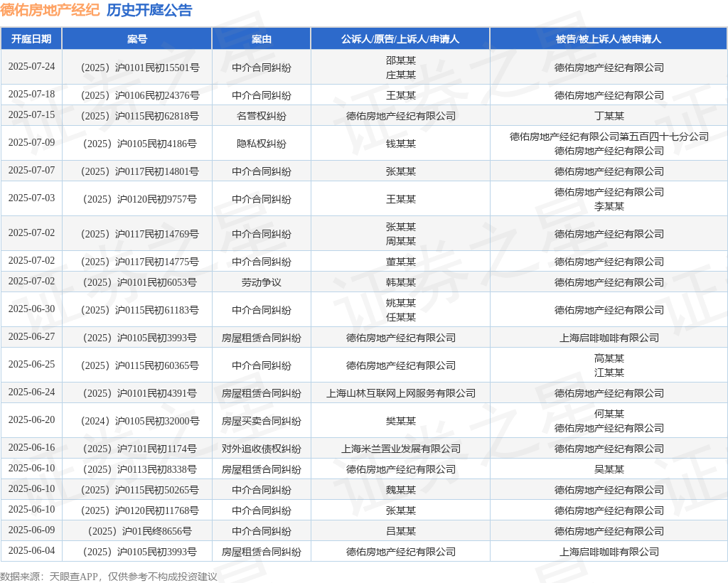
Task: Click plaintiff 吕某某
Action: (x=401, y=532)
